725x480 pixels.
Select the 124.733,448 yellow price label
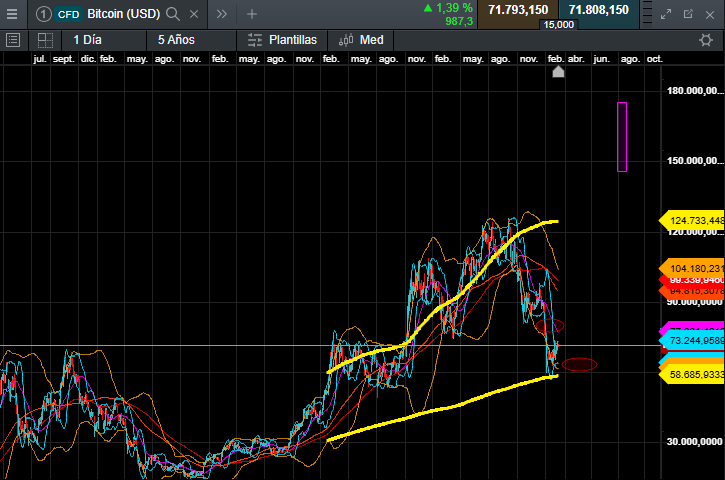click(x=692, y=221)
